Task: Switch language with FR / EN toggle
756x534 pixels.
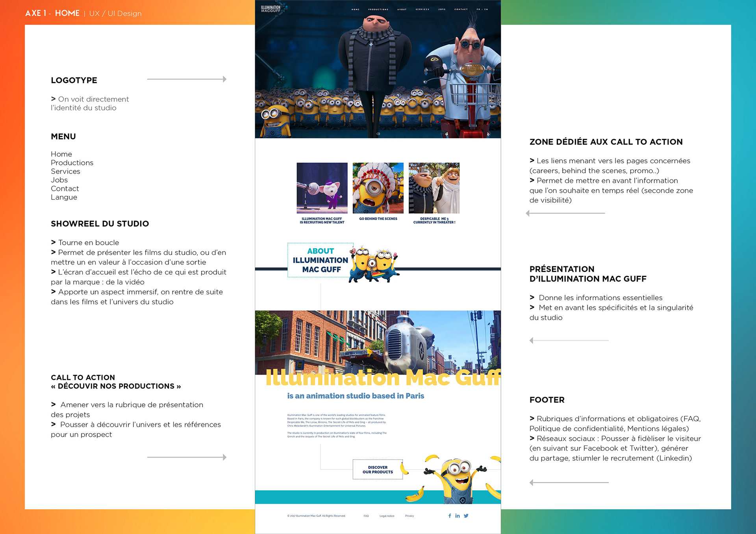Action: [x=482, y=9]
